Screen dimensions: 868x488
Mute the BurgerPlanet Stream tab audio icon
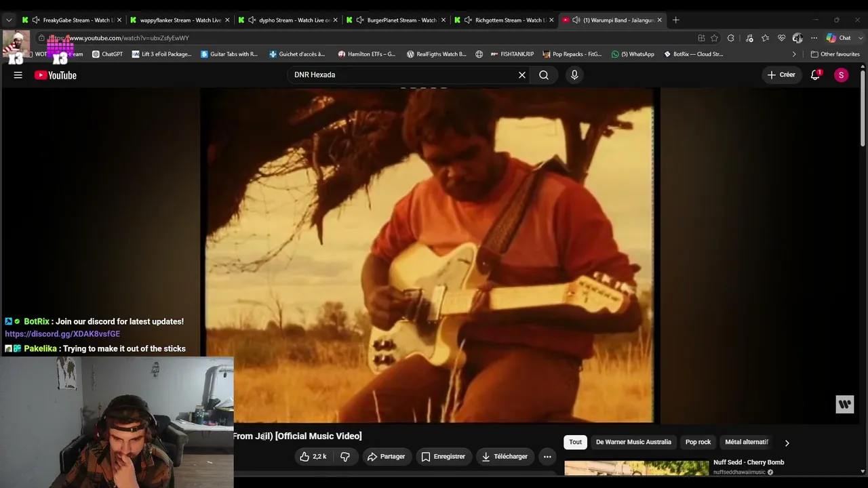click(x=360, y=20)
